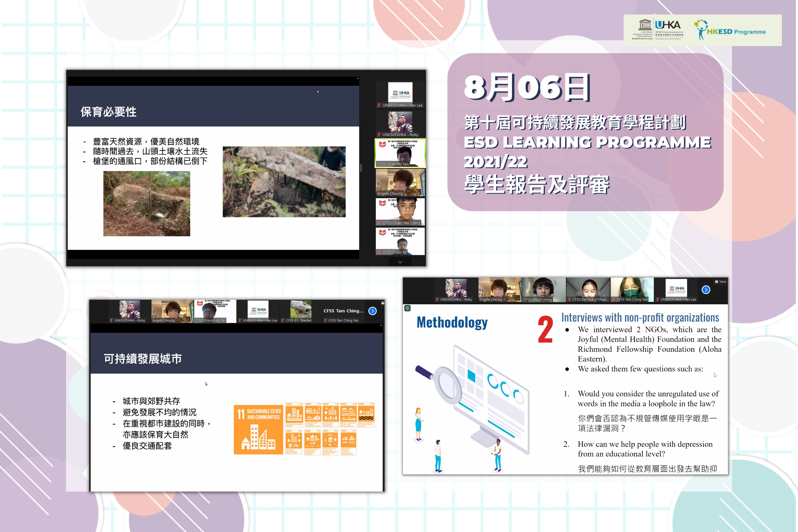Click SDG Target 11-2 transport systems tile
This screenshot has width=798, height=532.
pyautogui.click(x=313, y=415)
